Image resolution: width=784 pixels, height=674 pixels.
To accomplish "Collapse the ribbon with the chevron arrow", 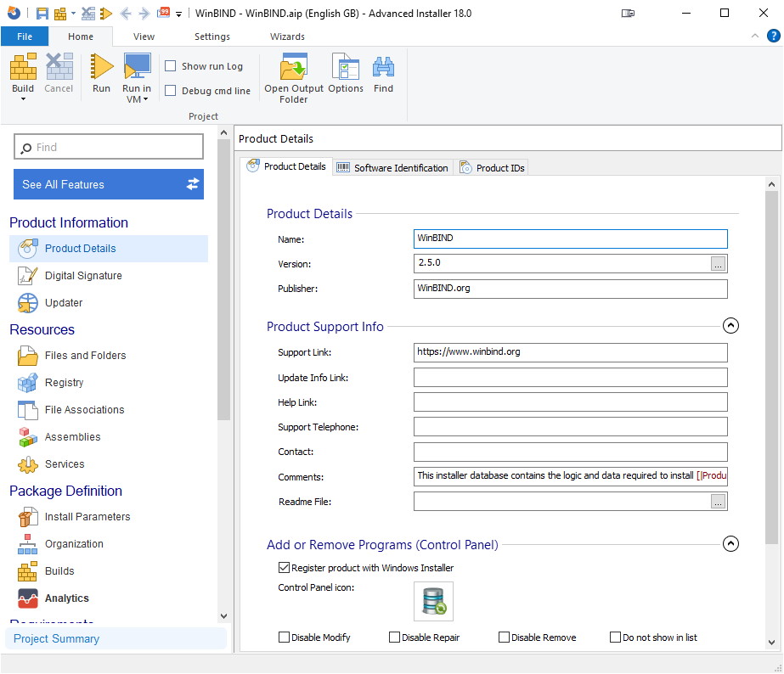I will tap(755, 36).
